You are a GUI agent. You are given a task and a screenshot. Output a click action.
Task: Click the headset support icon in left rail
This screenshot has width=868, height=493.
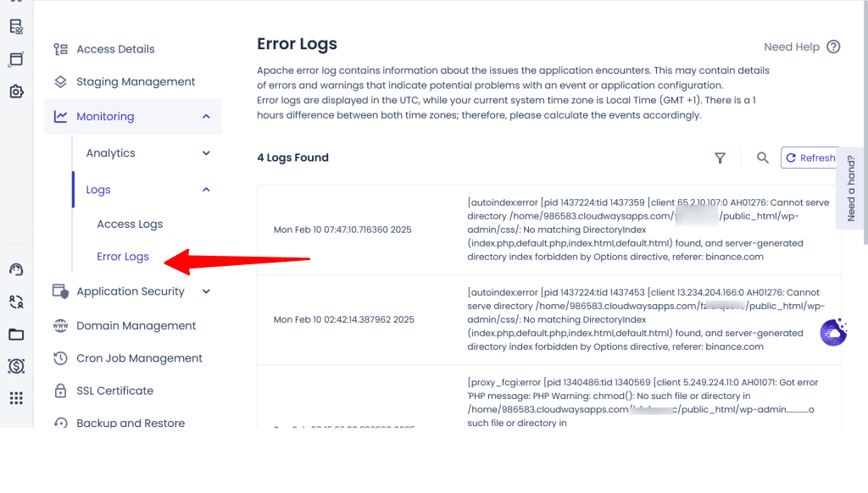[x=16, y=269]
